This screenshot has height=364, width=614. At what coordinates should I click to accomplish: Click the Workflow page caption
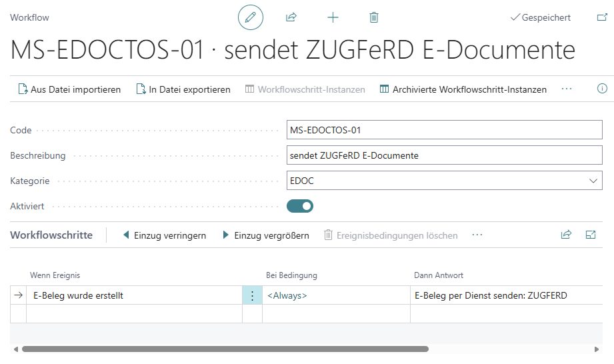(30, 17)
